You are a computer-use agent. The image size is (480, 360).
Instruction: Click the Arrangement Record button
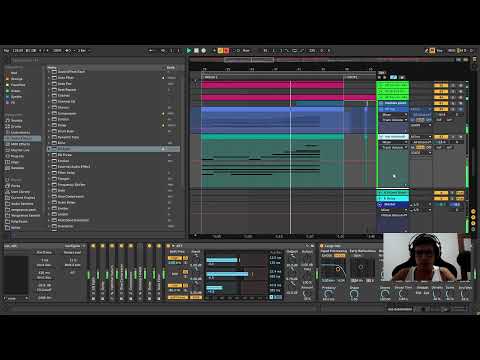204,51
